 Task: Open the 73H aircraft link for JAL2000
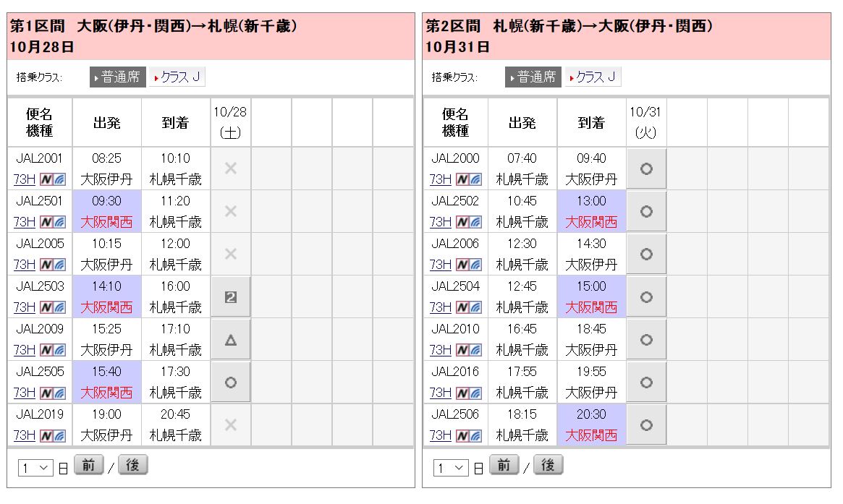[x=441, y=179]
